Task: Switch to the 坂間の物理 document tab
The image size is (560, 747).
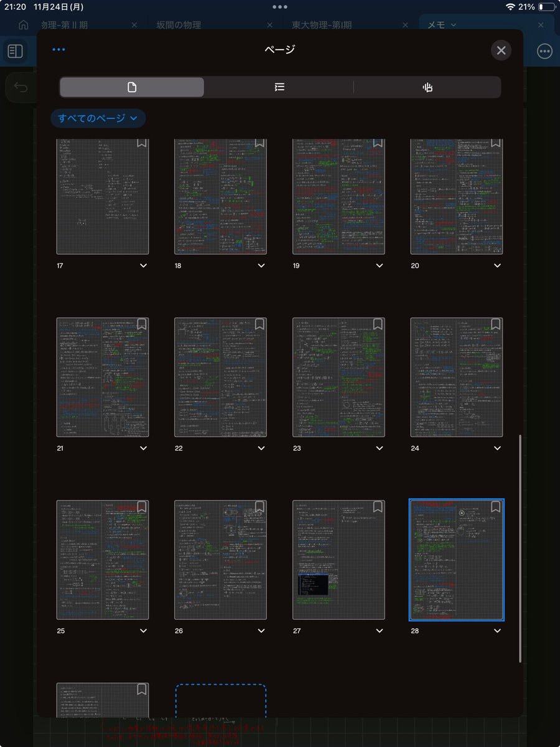Action: (x=179, y=25)
